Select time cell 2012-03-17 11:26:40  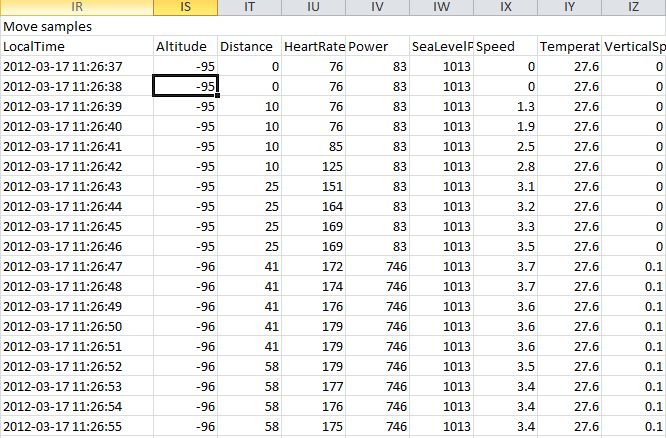(x=76, y=126)
